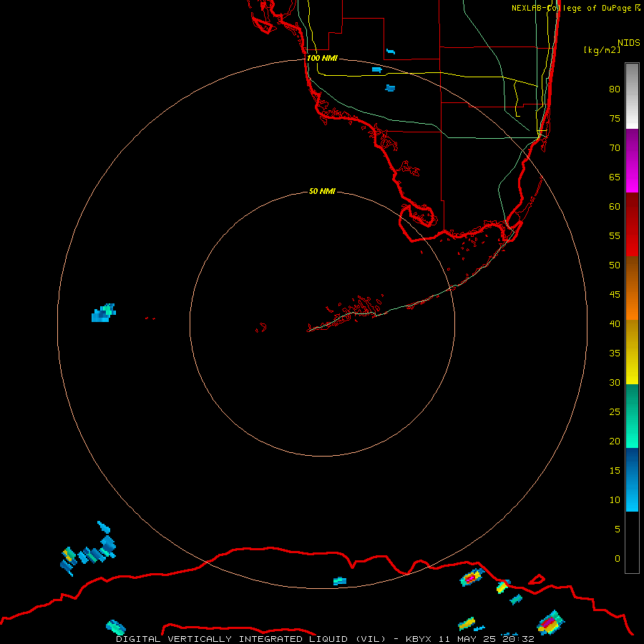Click the DIGITAL VERTICALLY INTEGRATED LIQUID title text
Viewport: 644px width, 644px height.
[x=232, y=639]
